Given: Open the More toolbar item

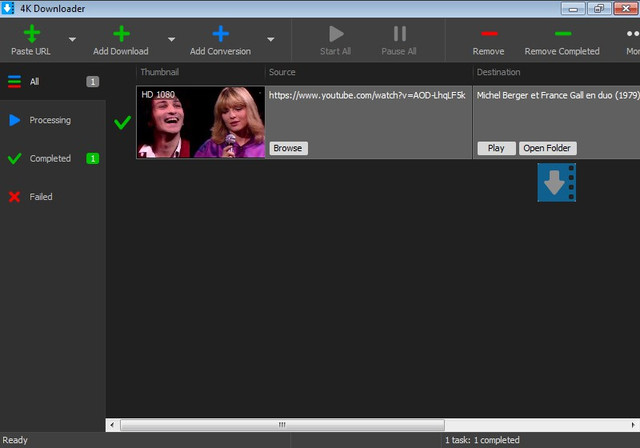Looking at the screenshot, I should tap(633, 40).
